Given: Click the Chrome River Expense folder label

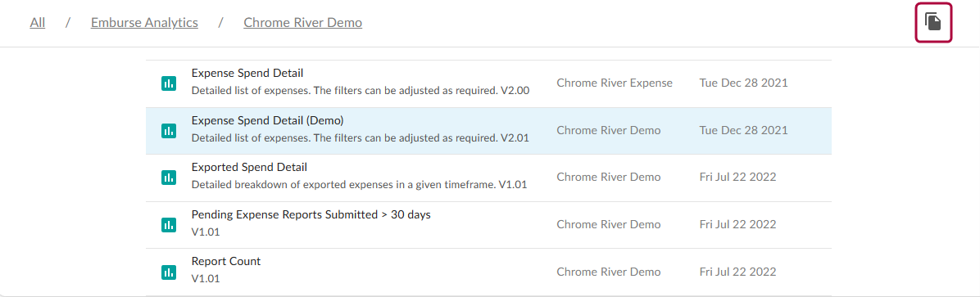Looking at the screenshot, I should click(615, 83).
